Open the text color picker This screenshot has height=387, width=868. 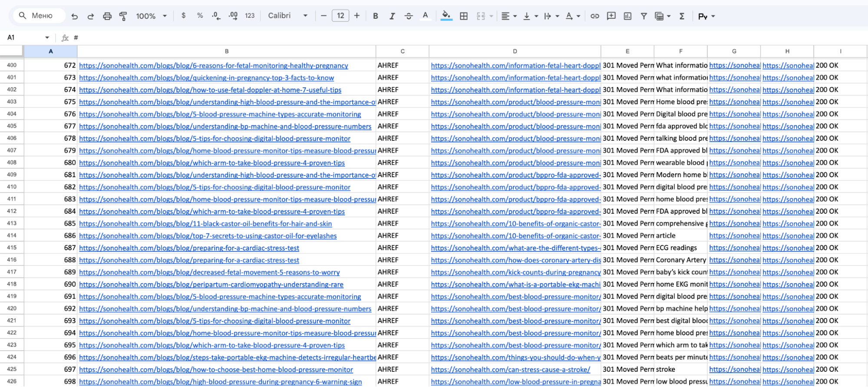pos(426,16)
